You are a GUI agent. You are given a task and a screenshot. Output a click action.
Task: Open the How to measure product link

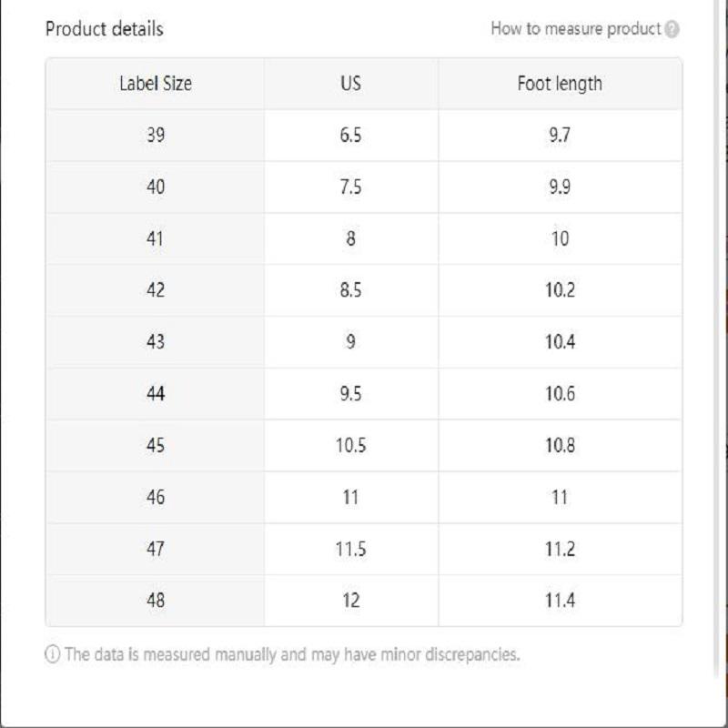click(575, 29)
